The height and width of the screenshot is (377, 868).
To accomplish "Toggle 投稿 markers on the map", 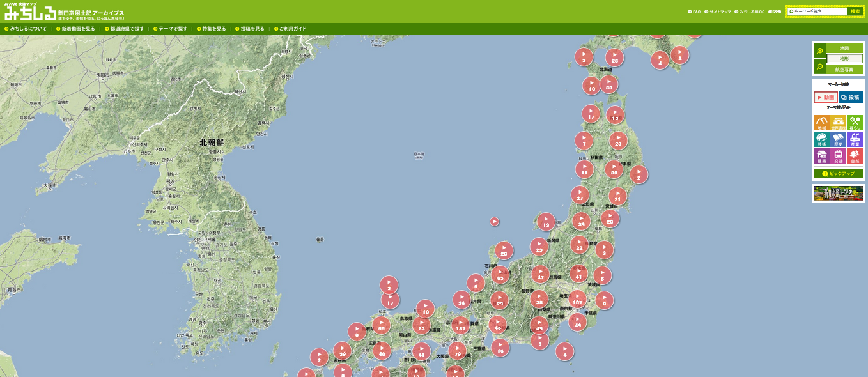I will coord(851,97).
